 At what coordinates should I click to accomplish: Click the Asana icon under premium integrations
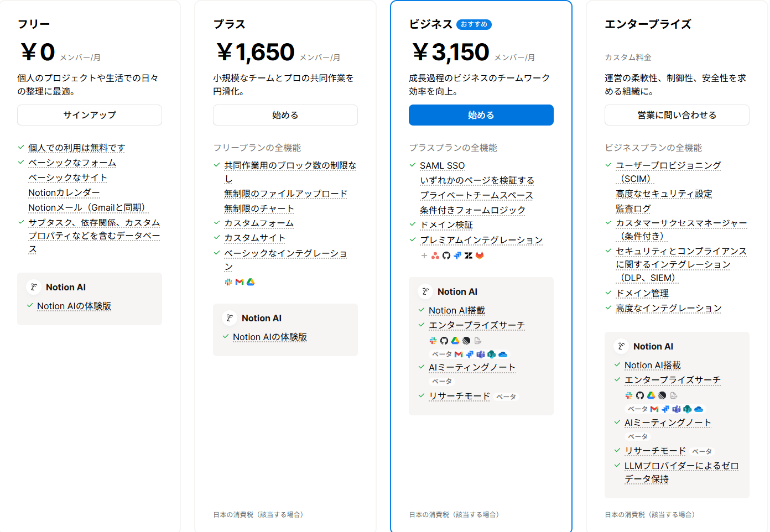[x=435, y=255]
